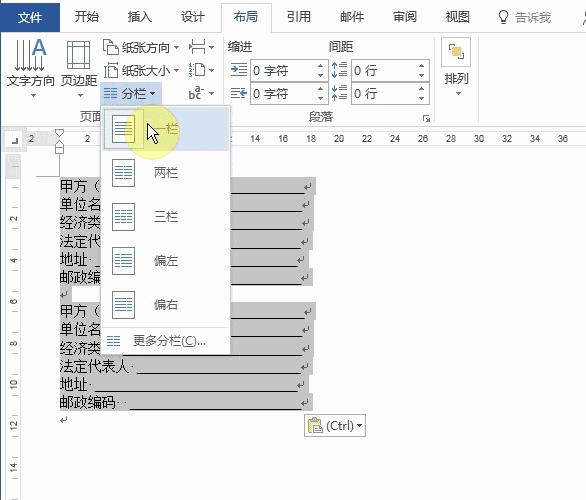Open the 文件 (File) tab

point(30,17)
